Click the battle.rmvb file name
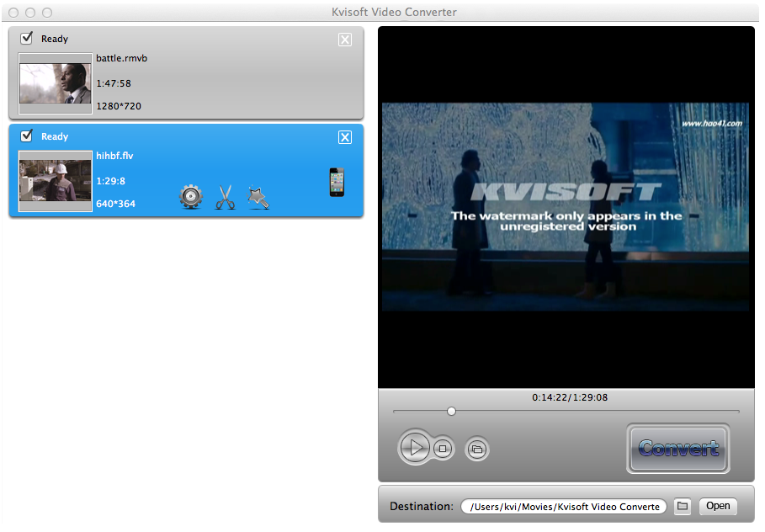This screenshot has height=532, width=765. pos(121,58)
